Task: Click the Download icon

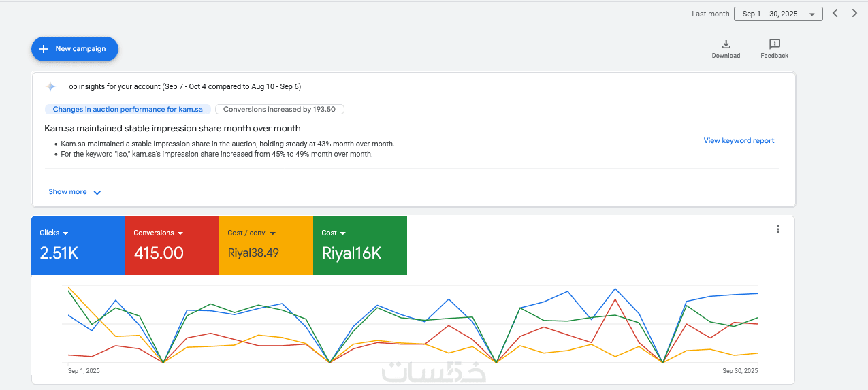Action: coord(726,44)
